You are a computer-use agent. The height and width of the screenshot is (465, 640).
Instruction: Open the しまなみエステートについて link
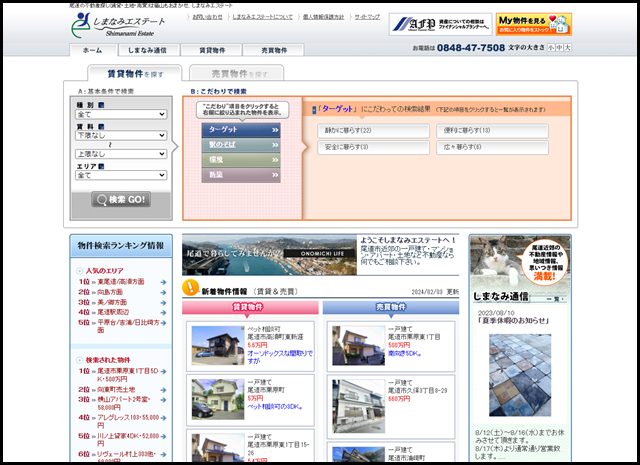[262, 17]
